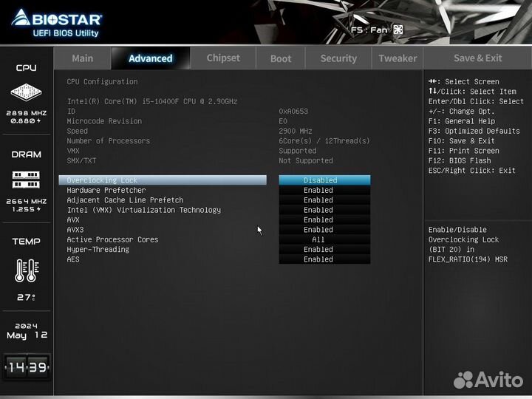
Task: Select the AES label
Action: [73, 259]
